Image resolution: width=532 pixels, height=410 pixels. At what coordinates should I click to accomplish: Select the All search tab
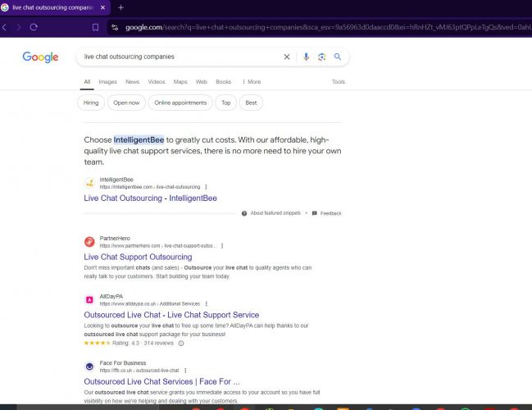tap(87, 82)
